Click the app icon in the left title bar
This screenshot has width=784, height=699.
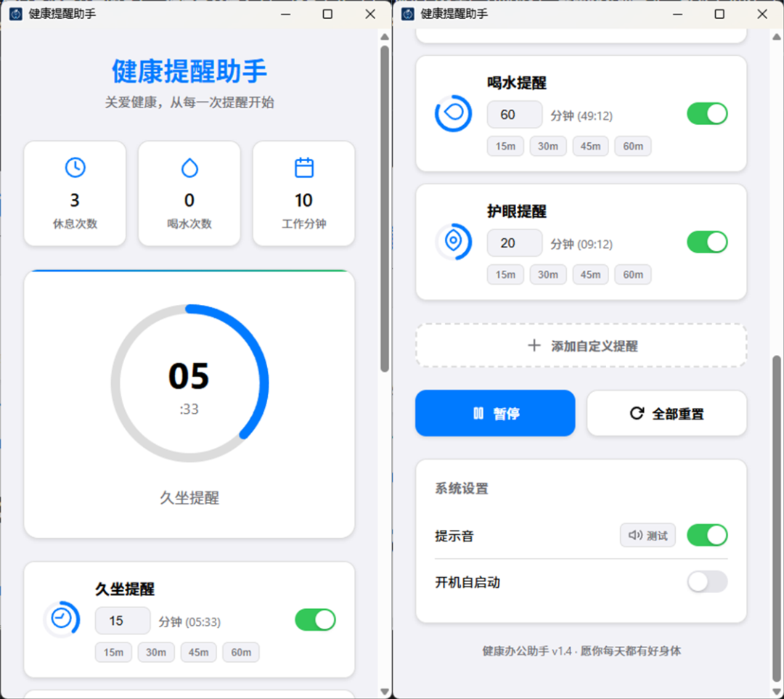coord(16,14)
